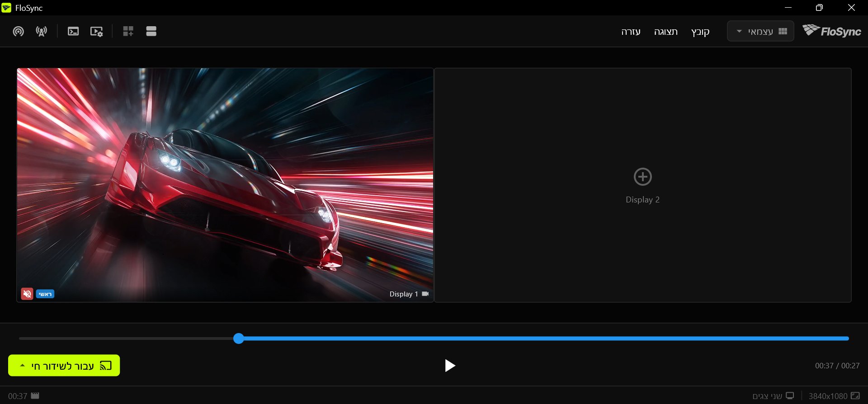Open the antenna signal tower icon

[x=42, y=31]
